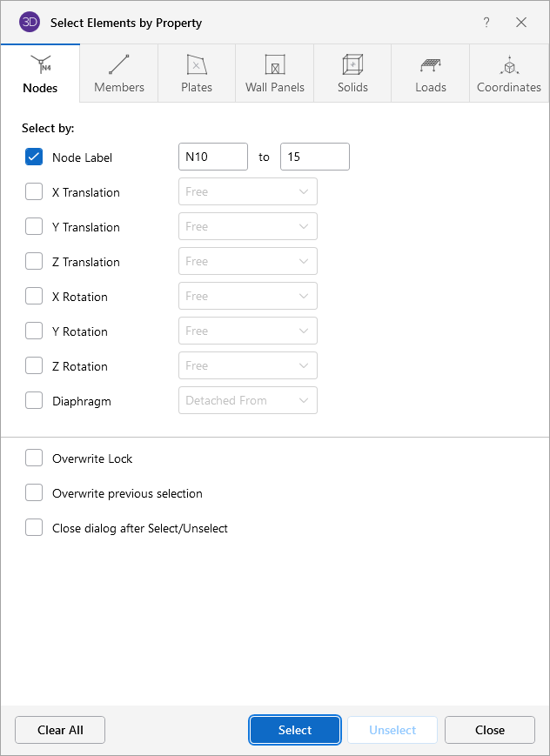This screenshot has height=756, width=550.
Task: Uncheck the Node Label checkbox
Action: click(34, 157)
